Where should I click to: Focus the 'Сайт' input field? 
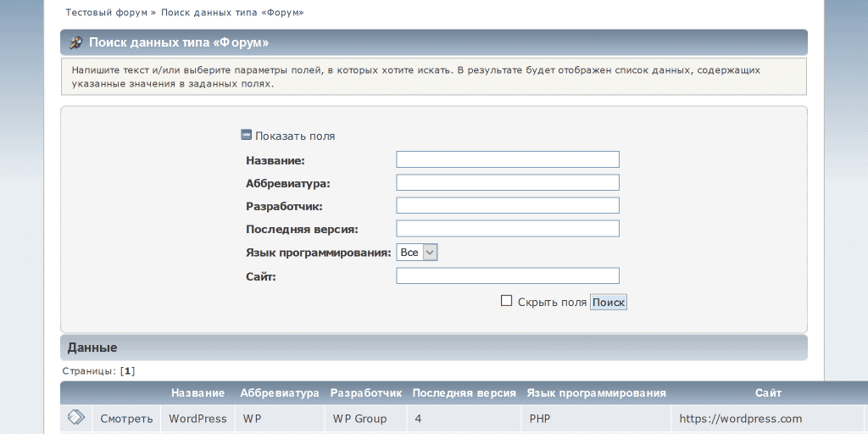click(507, 276)
